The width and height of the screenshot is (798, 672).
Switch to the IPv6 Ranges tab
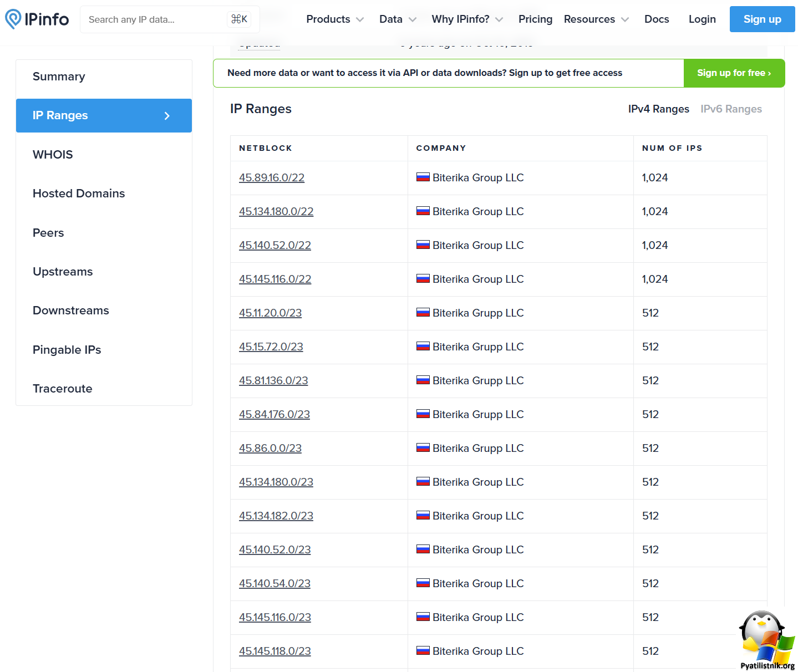(731, 109)
